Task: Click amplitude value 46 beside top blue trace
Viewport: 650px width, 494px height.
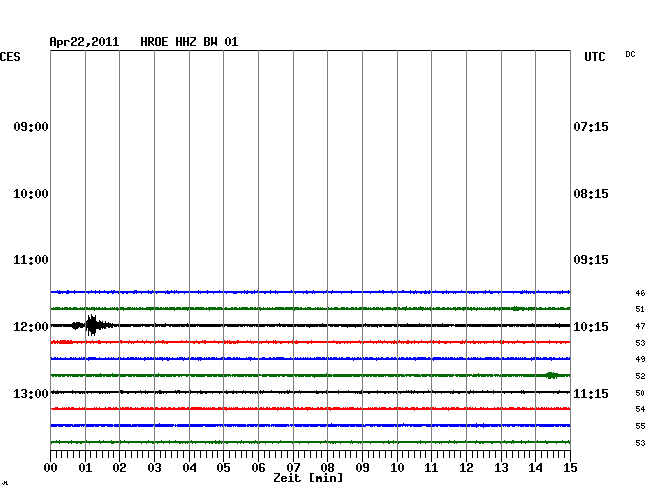Action: pos(640,293)
